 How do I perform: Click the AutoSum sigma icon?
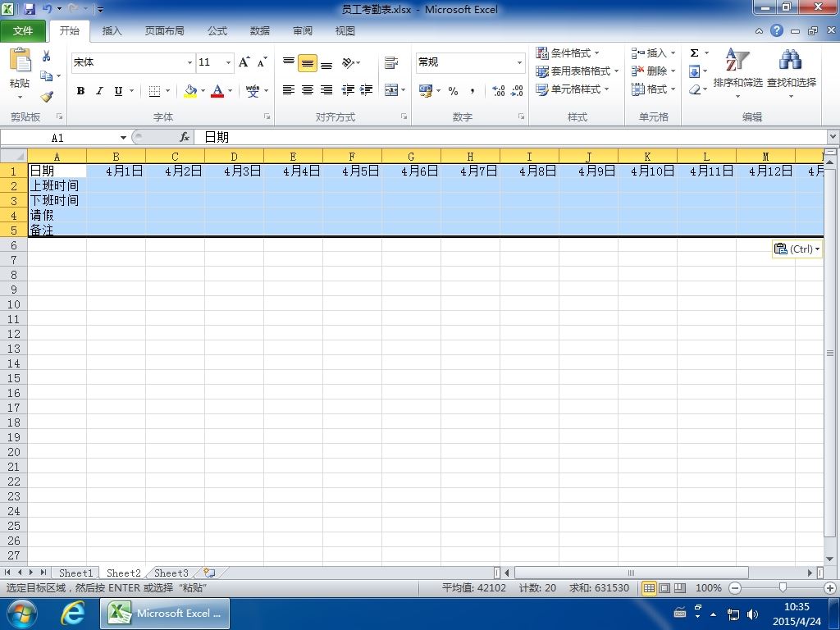coord(694,53)
